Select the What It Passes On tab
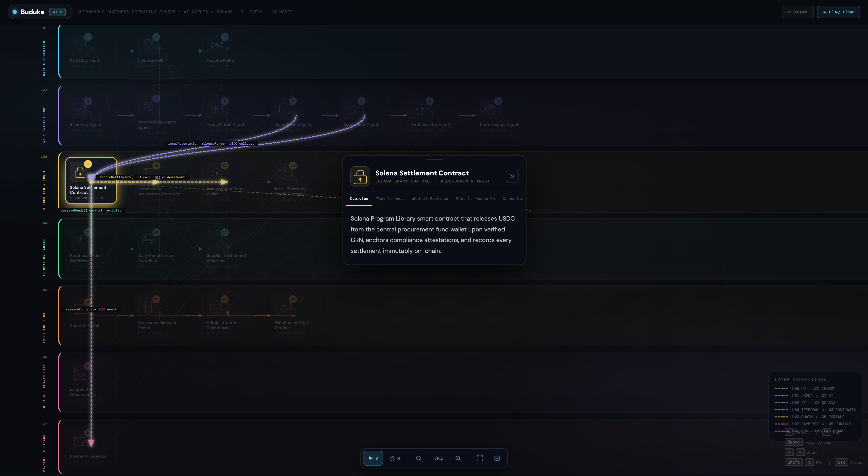The height and width of the screenshot is (476, 868). click(x=475, y=199)
